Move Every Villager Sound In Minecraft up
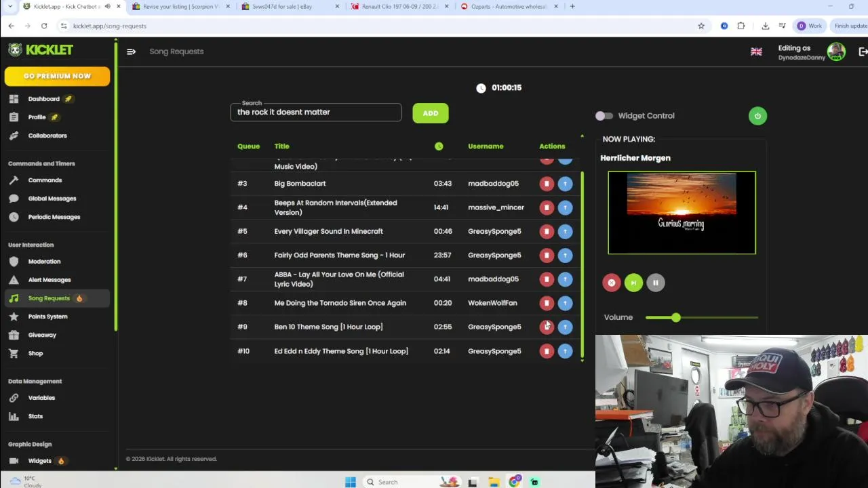868x488 pixels. tap(565, 231)
